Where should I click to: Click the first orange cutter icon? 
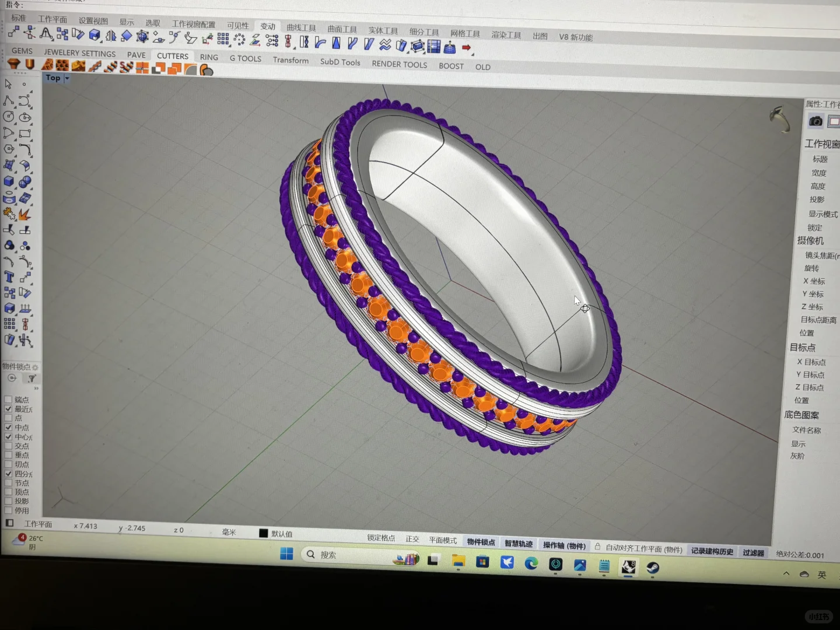(14, 63)
